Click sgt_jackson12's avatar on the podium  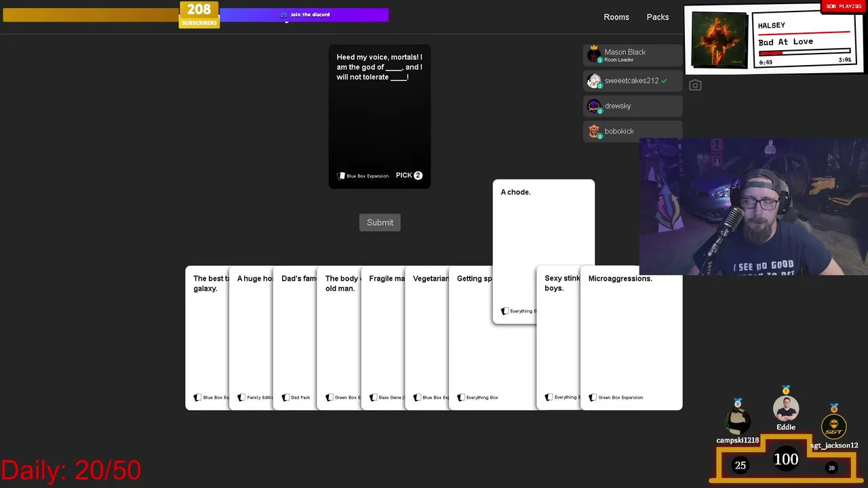point(834,427)
